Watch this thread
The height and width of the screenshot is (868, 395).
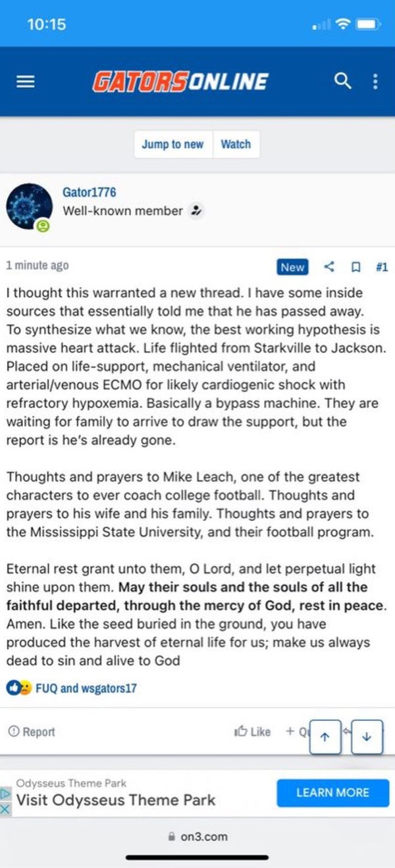[236, 145]
